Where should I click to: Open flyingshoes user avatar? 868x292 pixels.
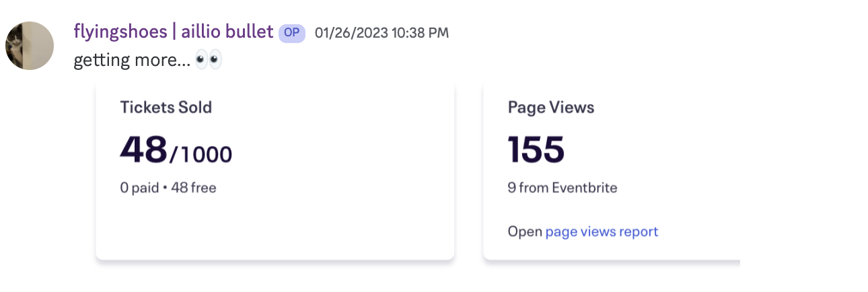pos(30,46)
